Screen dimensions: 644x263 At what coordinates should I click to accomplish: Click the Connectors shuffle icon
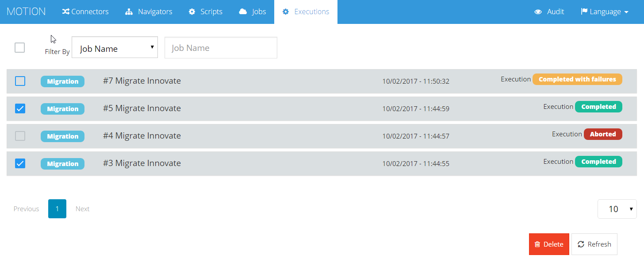[x=65, y=12]
